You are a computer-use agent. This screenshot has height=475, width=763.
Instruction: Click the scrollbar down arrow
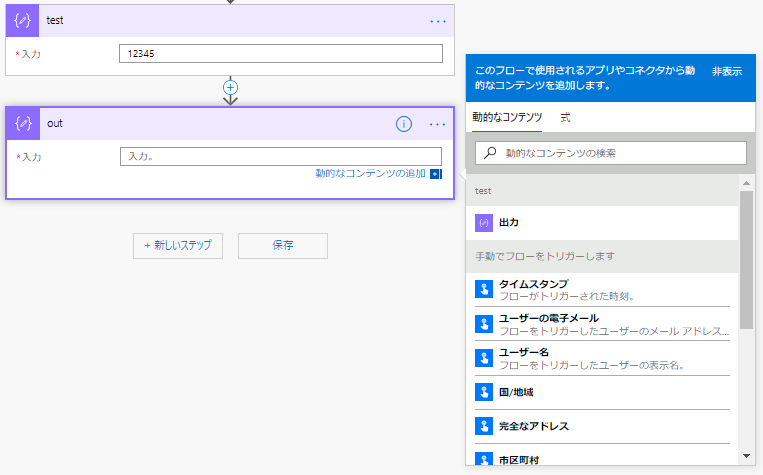[x=746, y=456]
